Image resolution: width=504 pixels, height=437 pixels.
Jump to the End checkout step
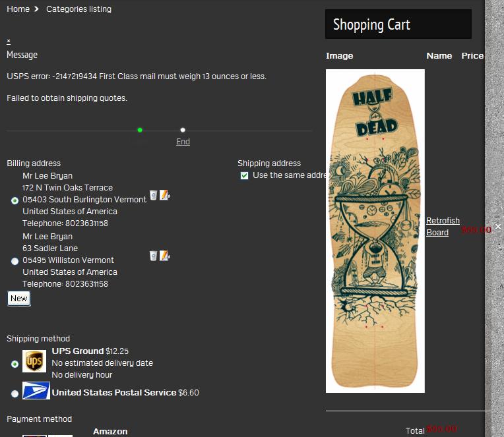point(183,142)
